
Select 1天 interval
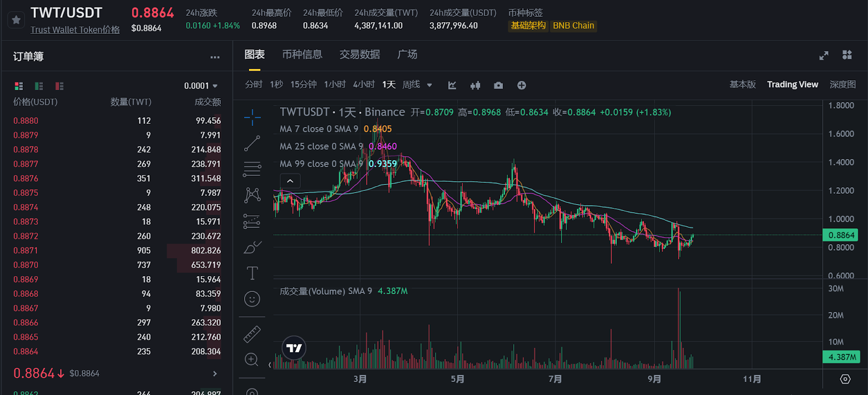(x=389, y=85)
